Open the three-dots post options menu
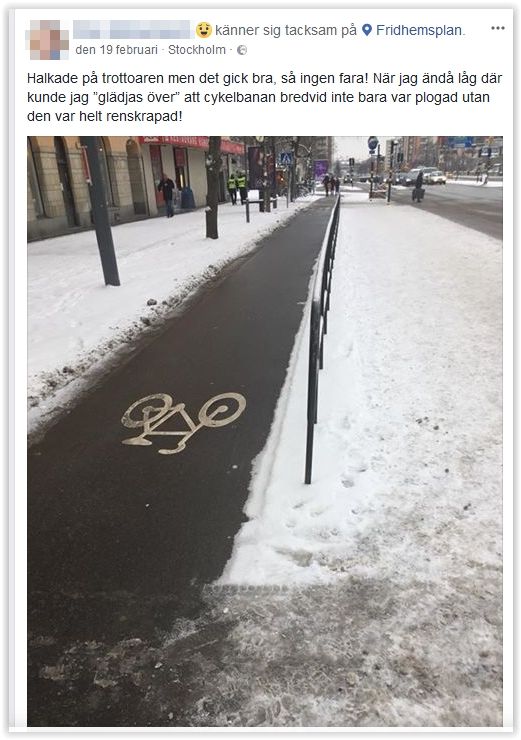The width and height of the screenshot is (521, 740). pos(497,28)
